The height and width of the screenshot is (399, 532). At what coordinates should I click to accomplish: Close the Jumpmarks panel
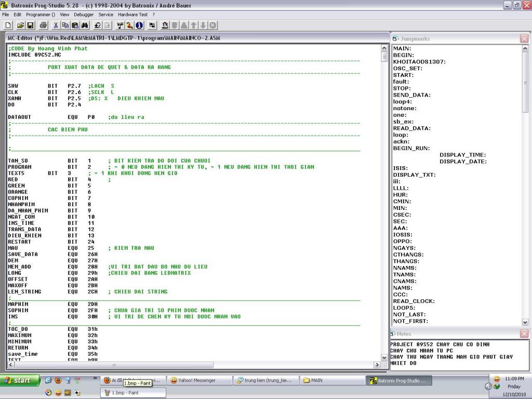[x=524, y=38]
